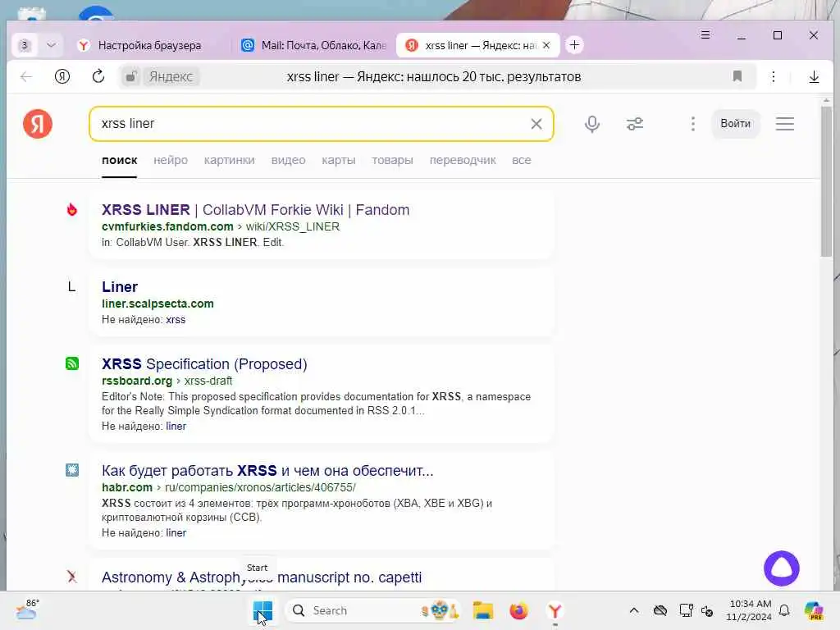Open the browser menu three-lines icon in title bar

click(x=705, y=34)
